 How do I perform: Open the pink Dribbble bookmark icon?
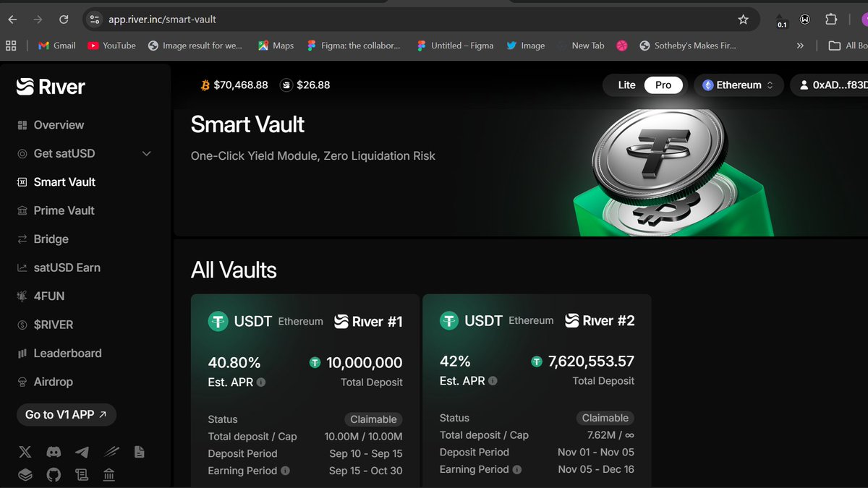622,46
